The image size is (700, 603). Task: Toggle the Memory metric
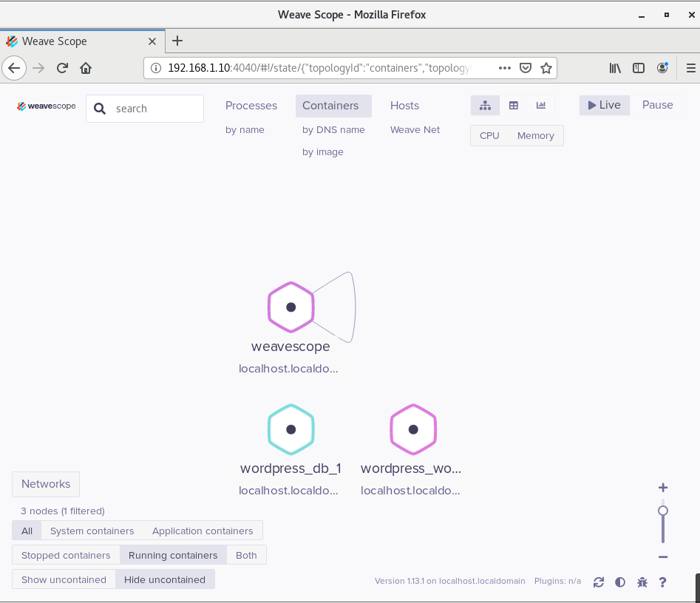click(x=536, y=136)
